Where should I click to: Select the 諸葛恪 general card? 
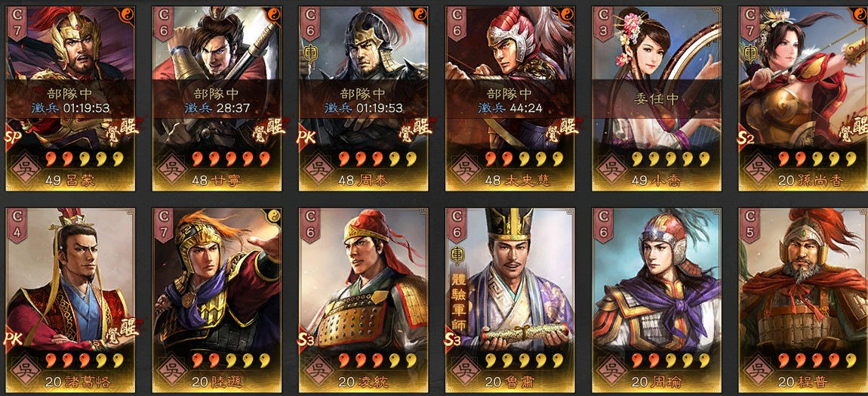pos(70,301)
